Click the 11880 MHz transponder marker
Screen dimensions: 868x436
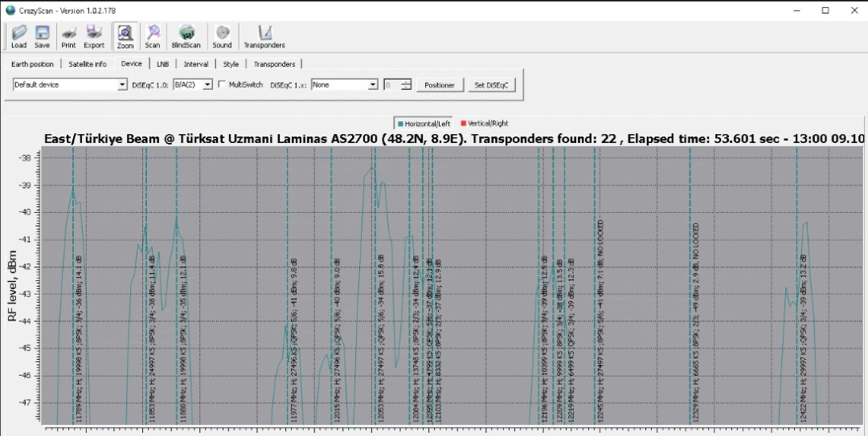pyautogui.click(x=183, y=340)
